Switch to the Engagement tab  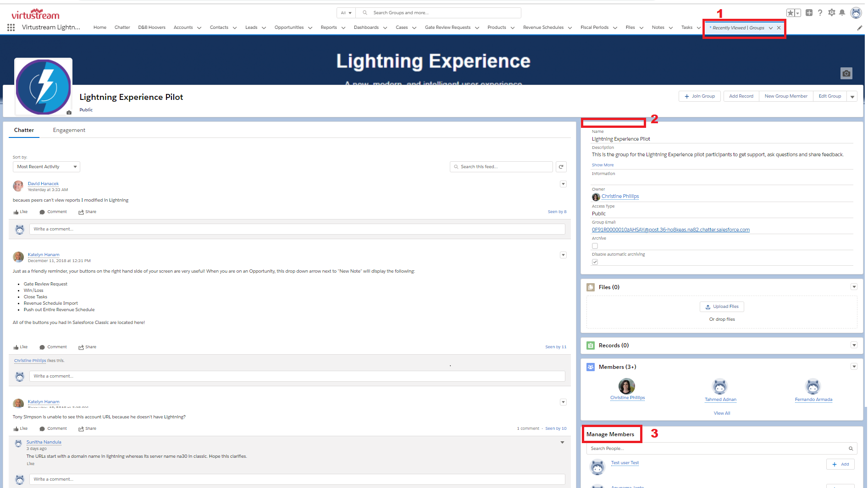(69, 130)
